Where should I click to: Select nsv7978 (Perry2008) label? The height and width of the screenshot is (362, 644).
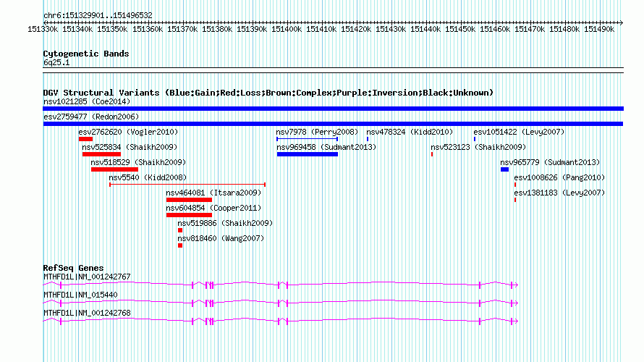(317, 132)
